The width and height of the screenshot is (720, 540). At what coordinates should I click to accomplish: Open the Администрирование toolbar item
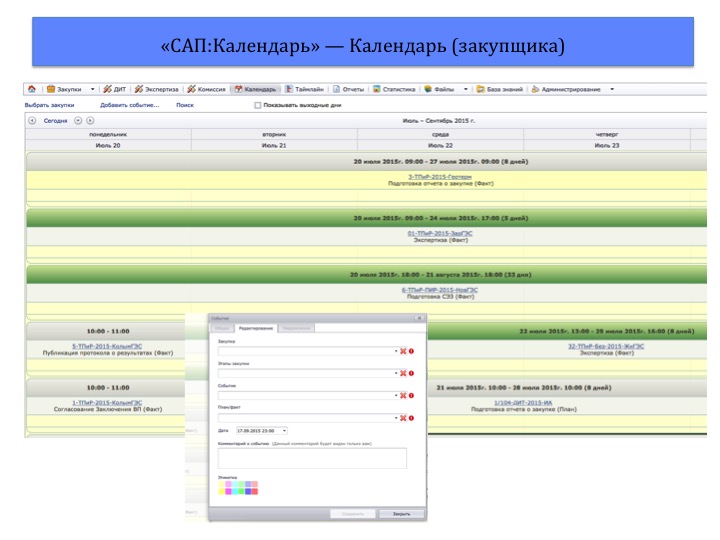click(x=566, y=89)
